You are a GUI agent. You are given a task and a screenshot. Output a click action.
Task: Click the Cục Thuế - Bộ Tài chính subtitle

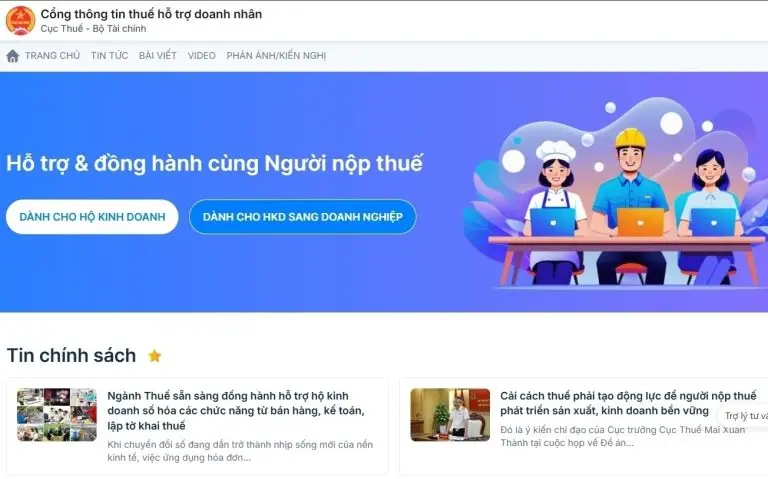94,29
